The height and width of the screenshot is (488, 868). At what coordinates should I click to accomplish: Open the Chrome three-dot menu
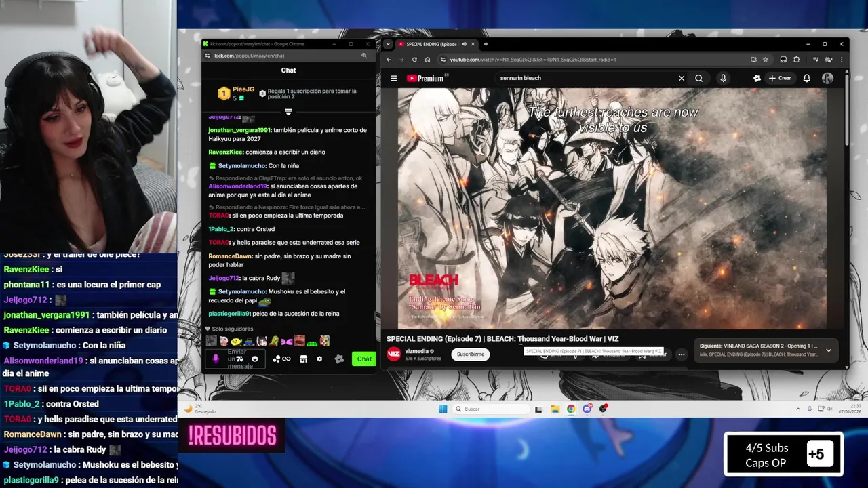[842, 60]
